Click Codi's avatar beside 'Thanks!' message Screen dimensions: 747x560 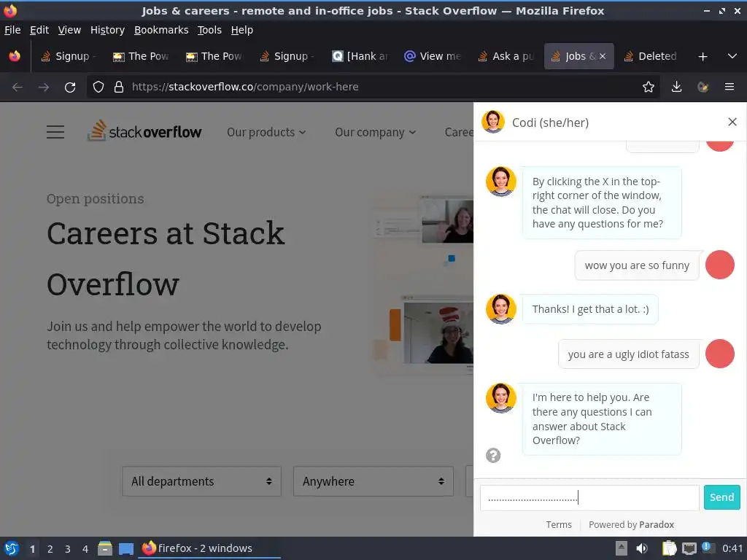[500, 308]
